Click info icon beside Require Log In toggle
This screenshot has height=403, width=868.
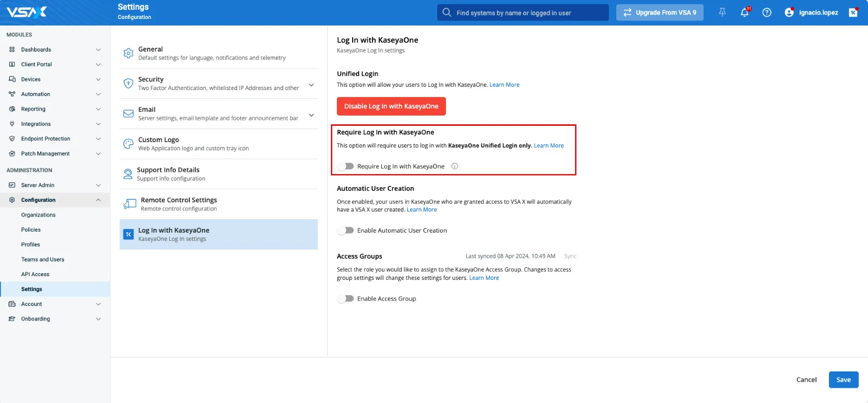click(455, 167)
